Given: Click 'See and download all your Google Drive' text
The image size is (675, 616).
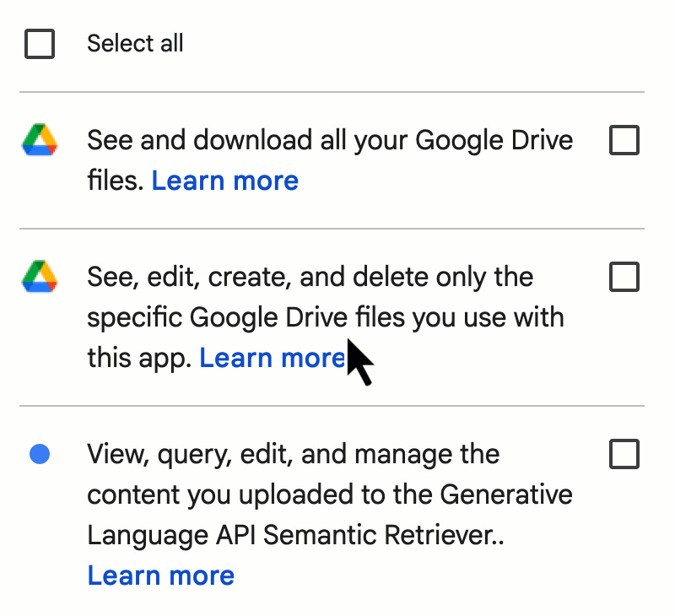Looking at the screenshot, I should coord(330,140).
